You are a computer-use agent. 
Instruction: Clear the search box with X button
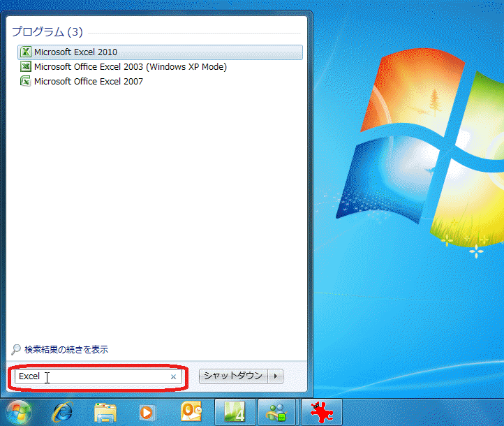tap(173, 377)
